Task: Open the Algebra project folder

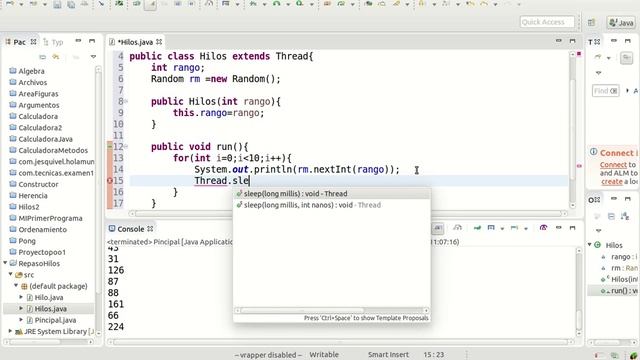Action: coord(31,71)
